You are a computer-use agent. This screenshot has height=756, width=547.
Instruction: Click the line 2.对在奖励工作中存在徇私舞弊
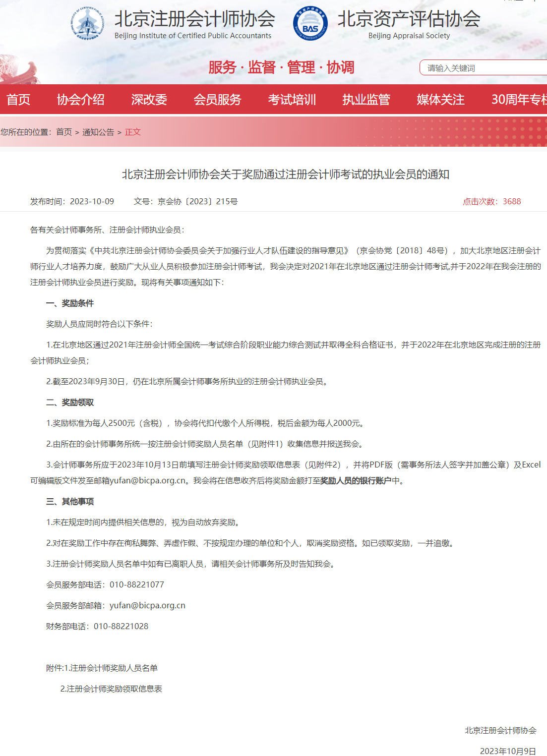(251, 543)
